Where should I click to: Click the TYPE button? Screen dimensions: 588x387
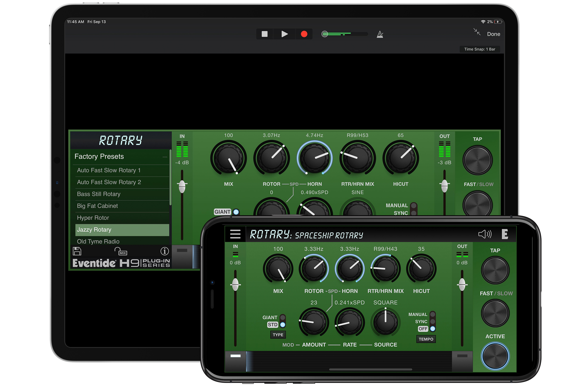[278, 335]
